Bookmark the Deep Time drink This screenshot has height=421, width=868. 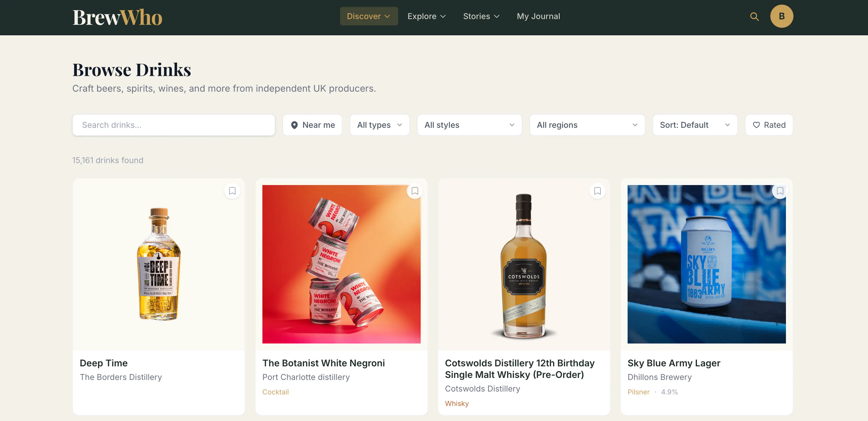(232, 191)
